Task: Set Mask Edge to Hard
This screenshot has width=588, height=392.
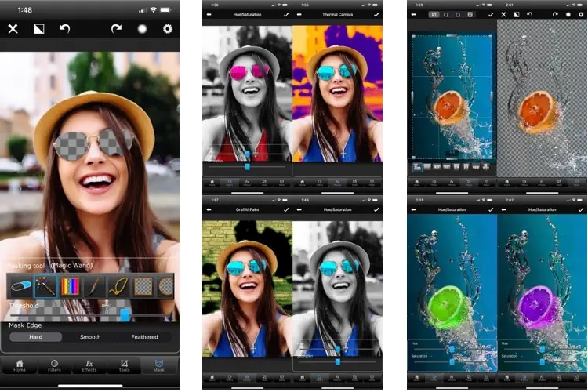Action: (35, 337)
